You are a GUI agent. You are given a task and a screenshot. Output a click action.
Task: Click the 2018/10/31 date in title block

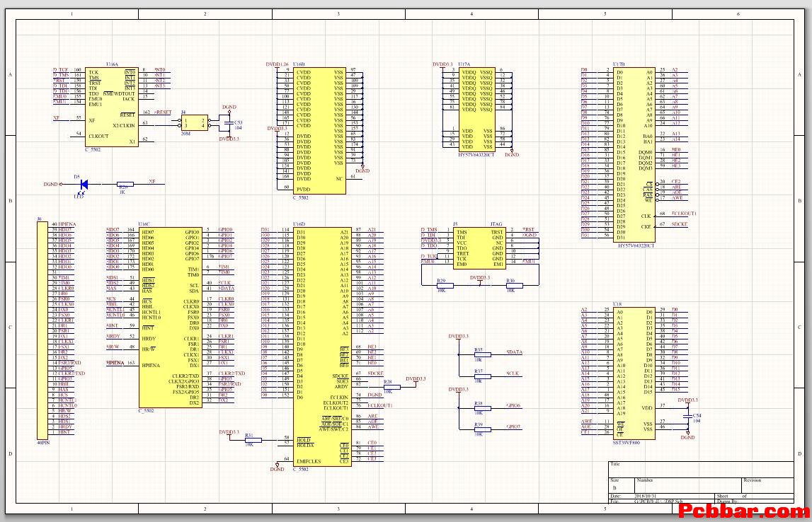pos(645,497)
